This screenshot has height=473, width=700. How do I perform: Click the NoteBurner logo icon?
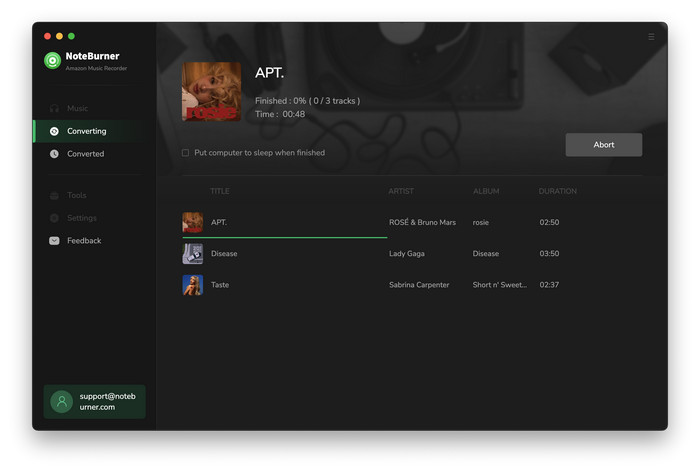52,60
